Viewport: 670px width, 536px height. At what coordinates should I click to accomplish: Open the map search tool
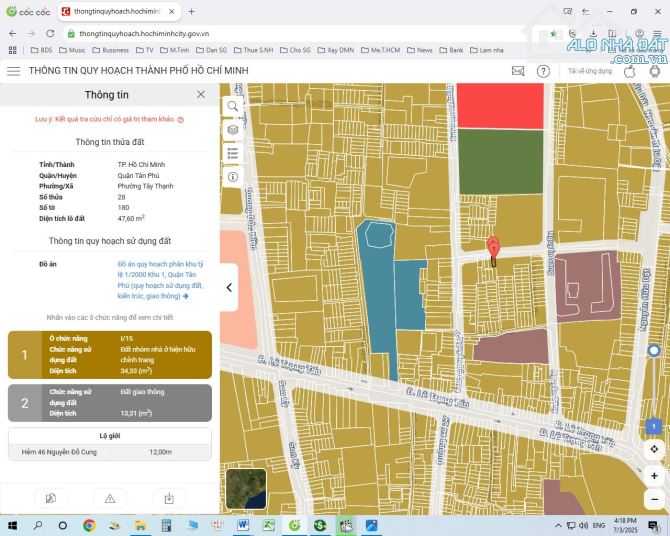[x=233, y=106]
